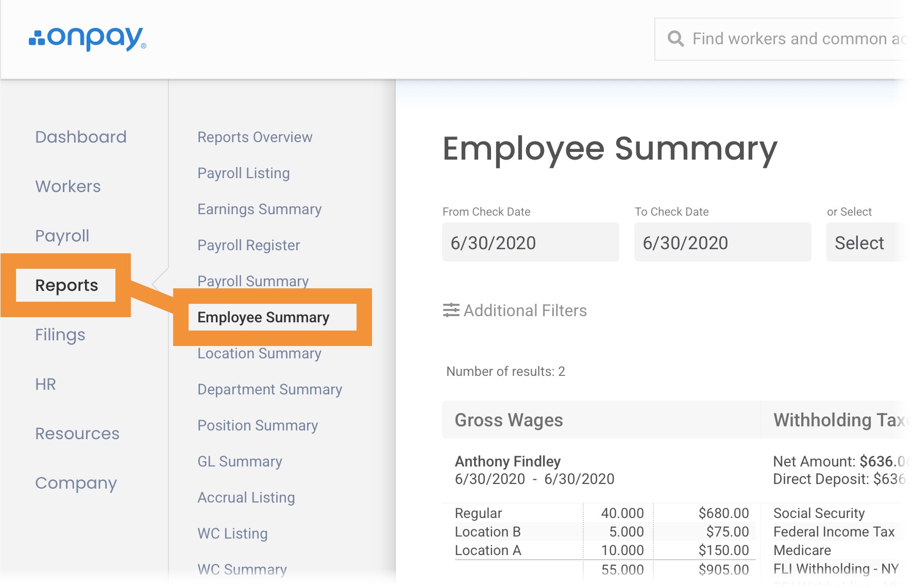Click the Anthony Findley employee name
Image resolution: width=913 pixels, height=588 pixels.
(508, 461)
